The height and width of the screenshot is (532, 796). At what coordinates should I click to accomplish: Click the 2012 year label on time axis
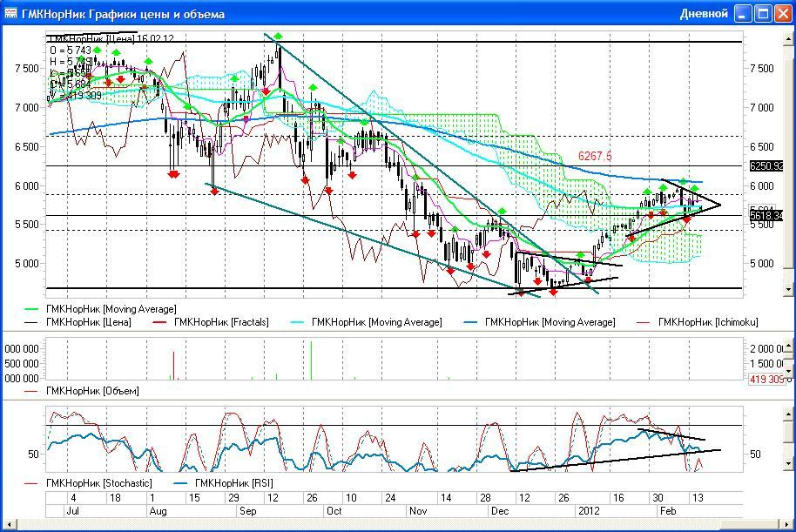[x=589, y=511]
